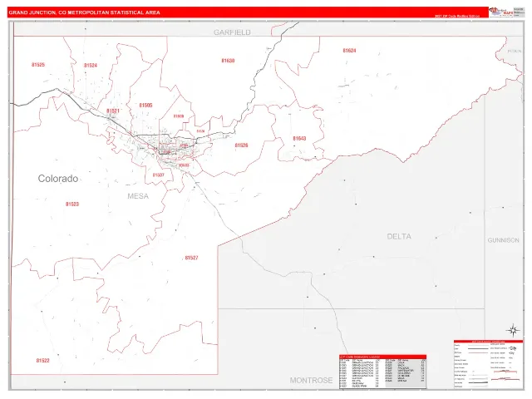The width and height of the screenshot is (532, 399).
Task: Click the MESA county label
Action: pyautogui.click(x=138, y=196)
